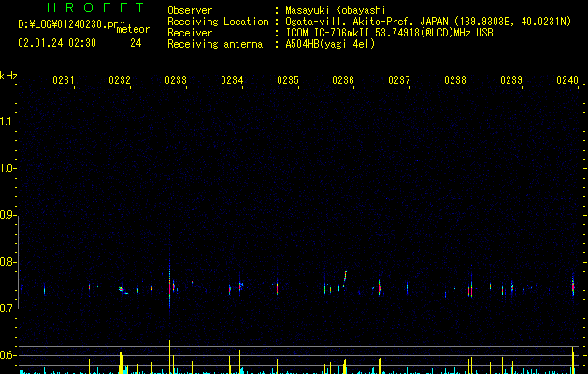This screenshot has width=588, height=374.
Task: Click the Receiver label
Action: pos(190,33)
